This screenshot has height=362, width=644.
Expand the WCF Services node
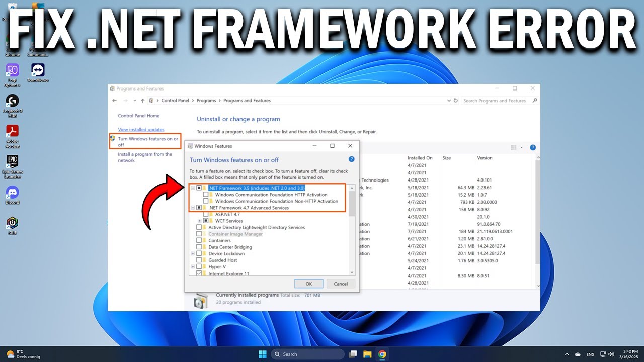[200, 221]
